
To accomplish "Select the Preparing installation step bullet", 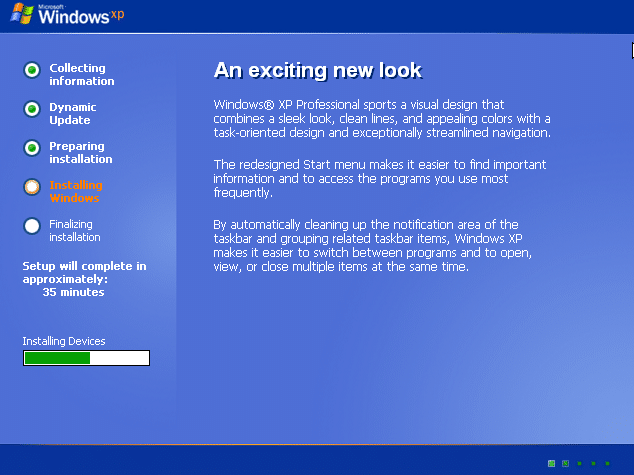I will point(32,148).
